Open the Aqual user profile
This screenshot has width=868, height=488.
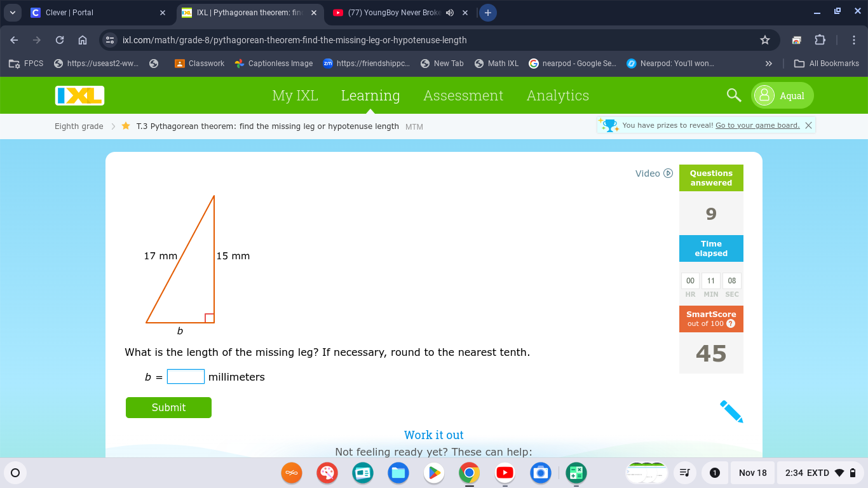[783, 95]
